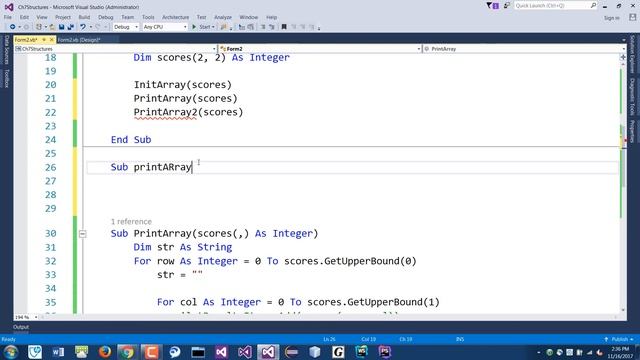Open Firefox from the taskbar
This screenshot has width=640, height=360.
(x=105, y=352)
